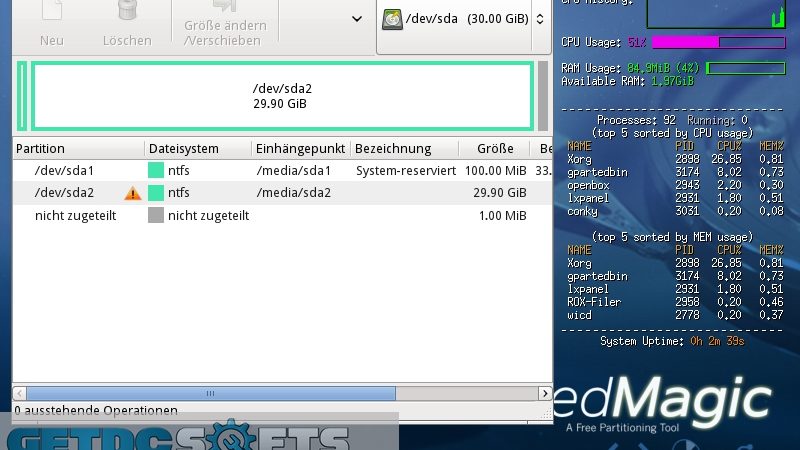This screenshot has width=800, height=450.
Task: Select the nicht zugeteilt partition row
Action: tap(283, 215)
